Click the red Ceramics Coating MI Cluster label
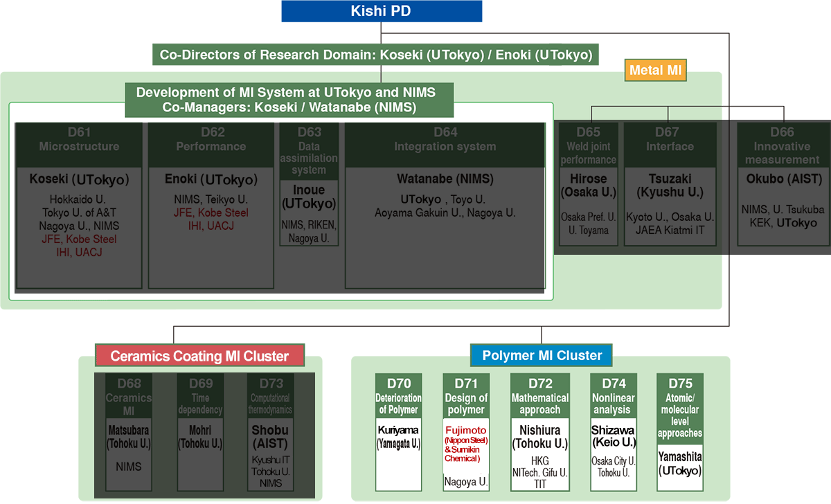 (x=200, y=356)
